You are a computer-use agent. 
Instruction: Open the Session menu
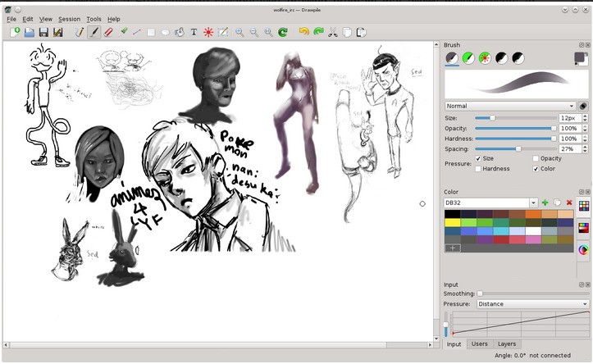point(69,19)
